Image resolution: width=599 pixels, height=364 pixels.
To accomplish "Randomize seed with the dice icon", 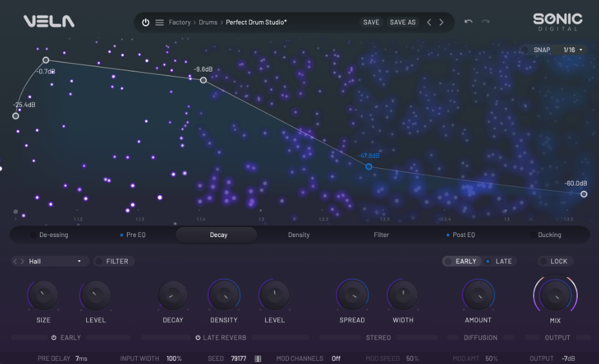I will point(258,358).
